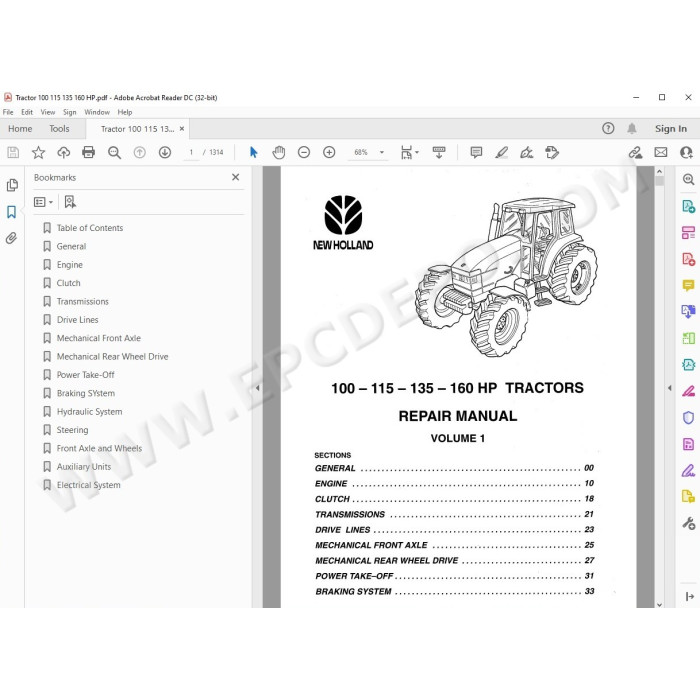Add a sticky note comment
The width and height of the screenshot is (700, 700).
point(476,153)
